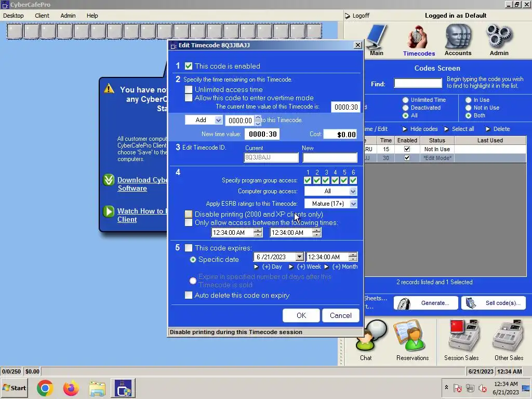532x399 pixels.
Task: Show hidden tray icons arrow
Action: 446,388
